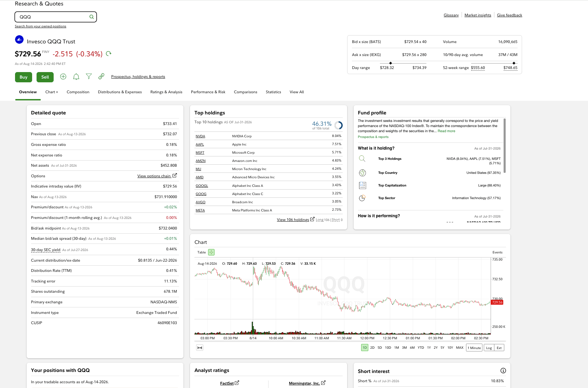Viewport: 588px width, 388px height.
Task: Click the search magnifier icon in symbol box
Action: coord(92,17)
